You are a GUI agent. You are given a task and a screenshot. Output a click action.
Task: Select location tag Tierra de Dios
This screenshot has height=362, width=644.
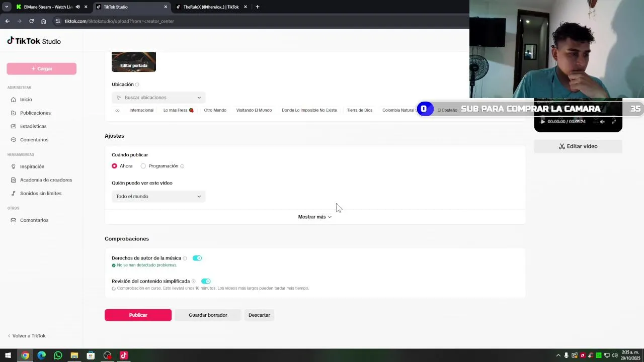(360, 110)
